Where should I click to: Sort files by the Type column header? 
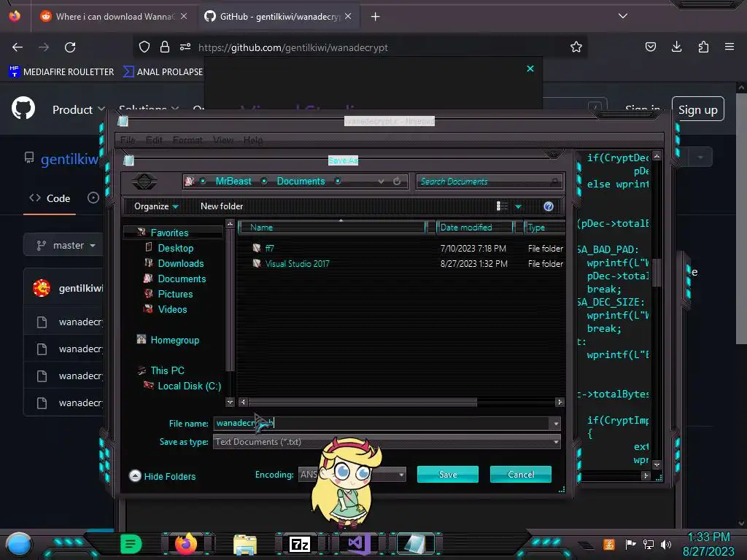[x=544, y=227]
